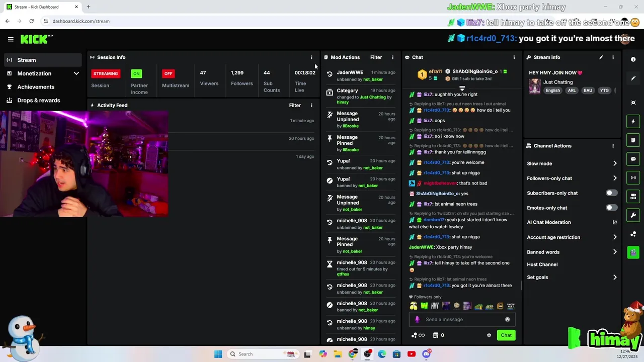Click the browser address bar
This screenshot has height=362, width=644.
tap(242, 21)
